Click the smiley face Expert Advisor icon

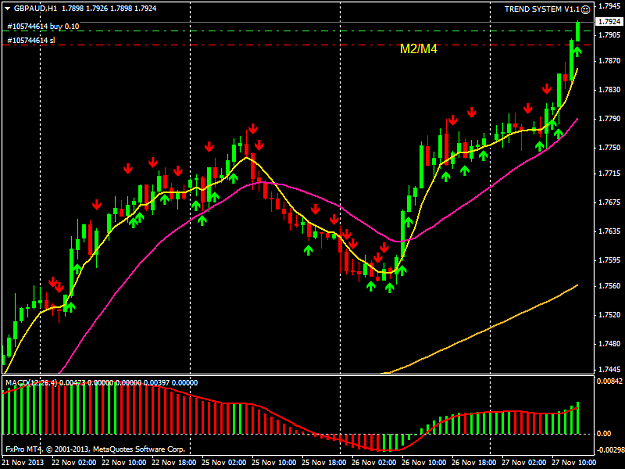coord(585,9)
